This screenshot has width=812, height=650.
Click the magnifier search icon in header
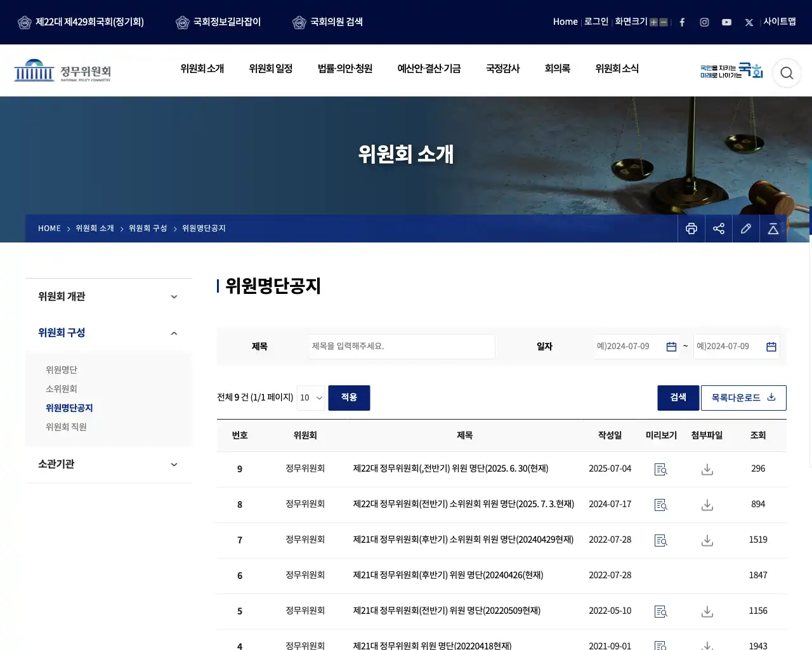(787, 73)
